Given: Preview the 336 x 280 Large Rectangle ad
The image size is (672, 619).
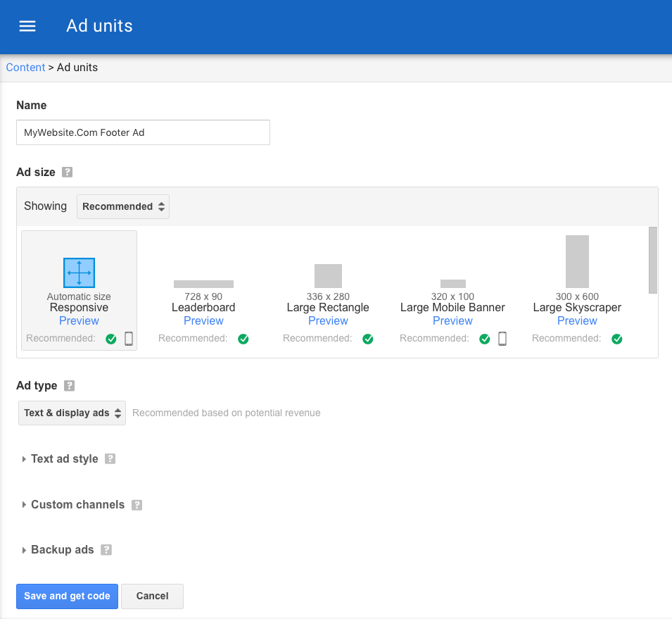Looking at the screenshot, I should click(x=328, y=320).
